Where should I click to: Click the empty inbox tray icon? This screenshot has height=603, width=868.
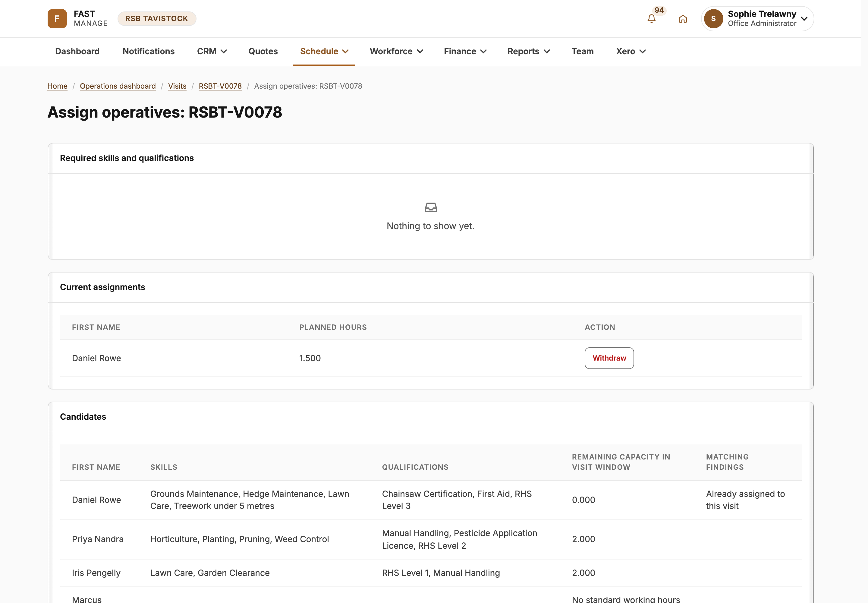click(x=431, y=207)
